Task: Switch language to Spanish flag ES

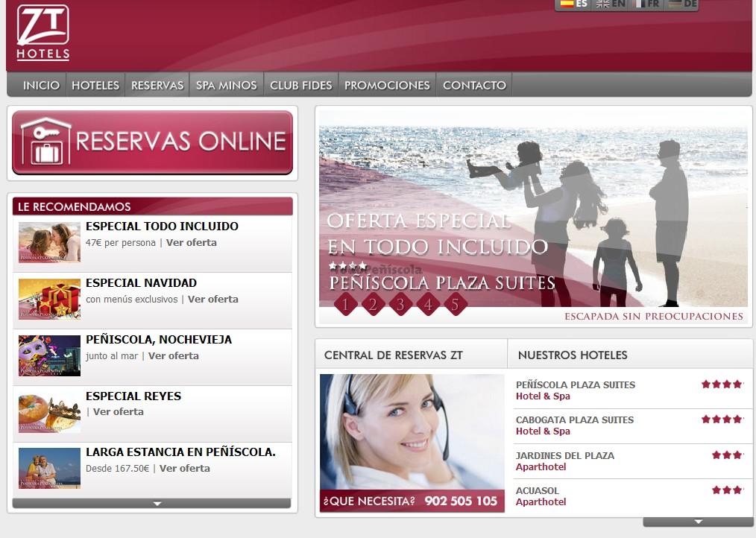Action: coord(573,4)
